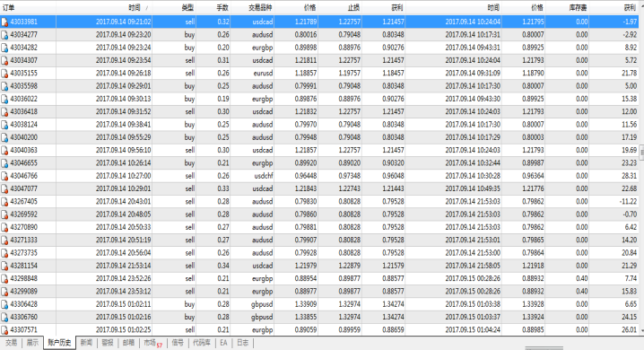The width and height of the screenshot is (644, 350).
Task: Click the sell order icon for 43036418
Action: point(4,112)
